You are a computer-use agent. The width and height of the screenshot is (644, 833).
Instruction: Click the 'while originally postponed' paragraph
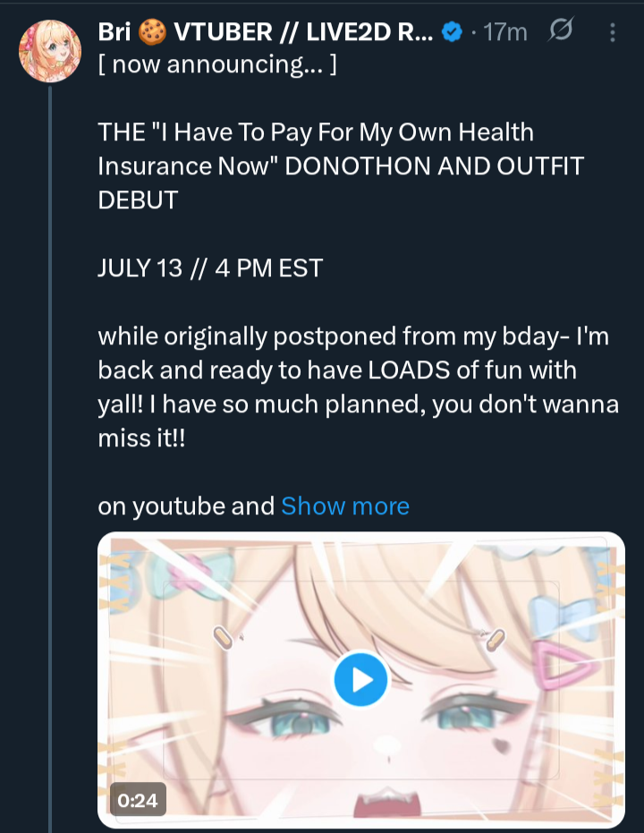(358, 370)
